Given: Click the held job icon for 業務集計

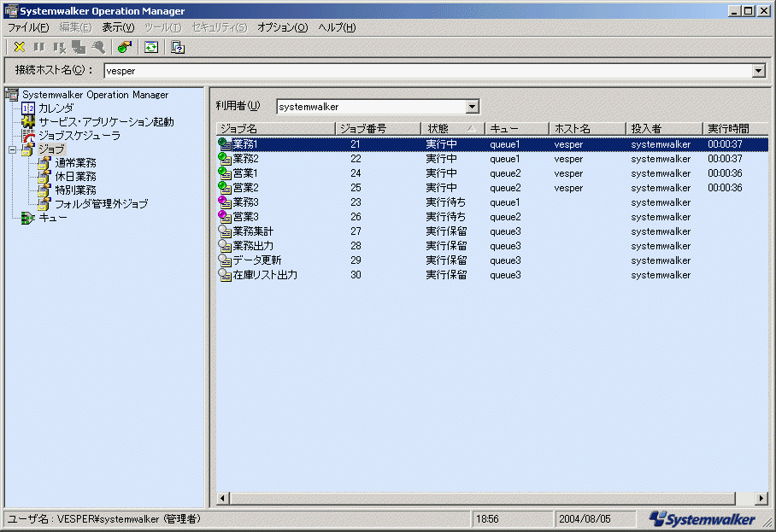Looking at the screenshot, I should pos(225,231).
